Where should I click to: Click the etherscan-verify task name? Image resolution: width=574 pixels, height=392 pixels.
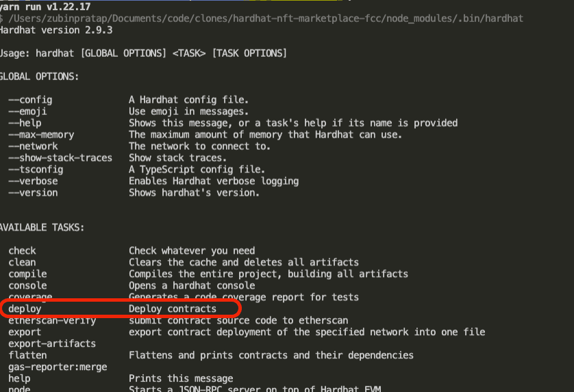pyautogui.click(x=52, y=321)
